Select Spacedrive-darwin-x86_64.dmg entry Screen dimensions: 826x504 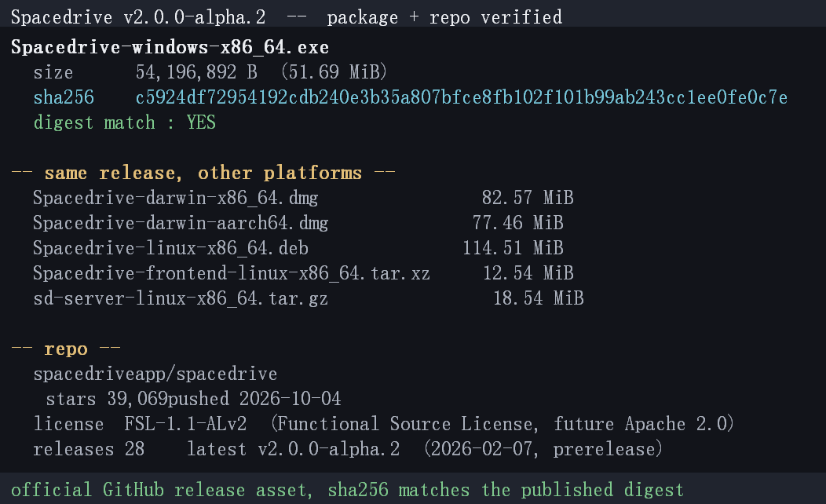click(x=175, y=198)
